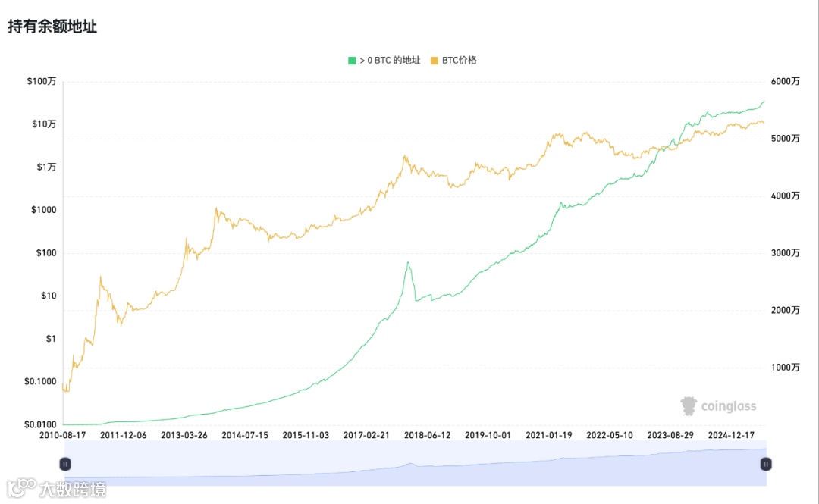
Task: Click the '2022-05-10' date label
Action: coord(610,435)
